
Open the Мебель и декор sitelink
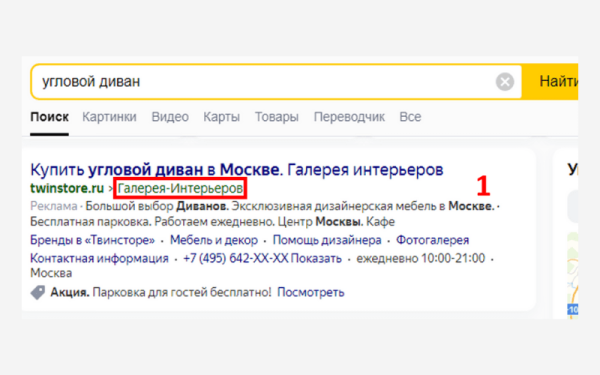point(214,240)
